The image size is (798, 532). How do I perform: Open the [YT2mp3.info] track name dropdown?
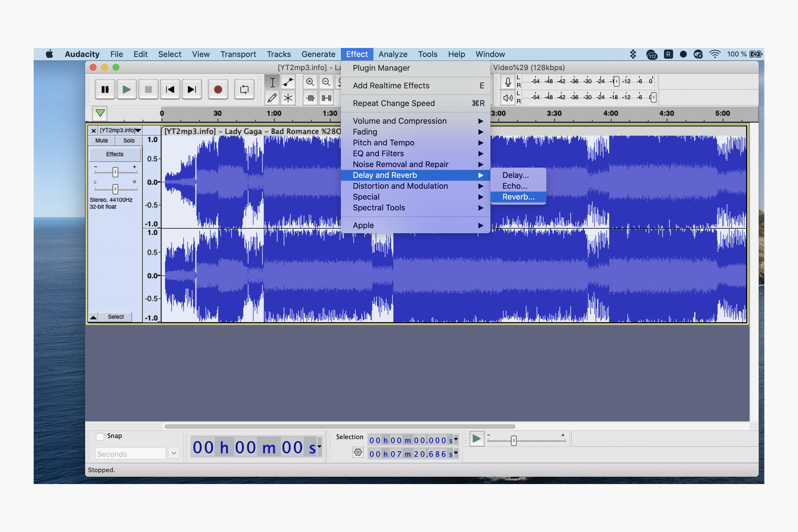coord(120,131)
